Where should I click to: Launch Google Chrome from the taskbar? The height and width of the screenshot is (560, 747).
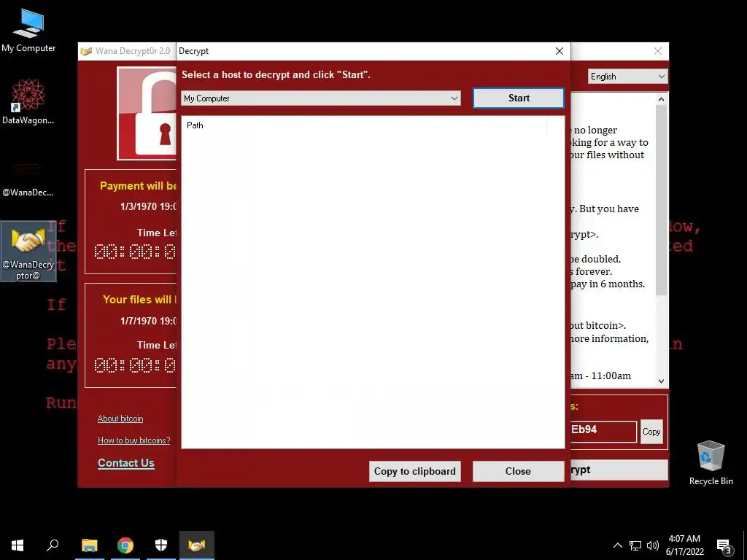click(125, 545)
